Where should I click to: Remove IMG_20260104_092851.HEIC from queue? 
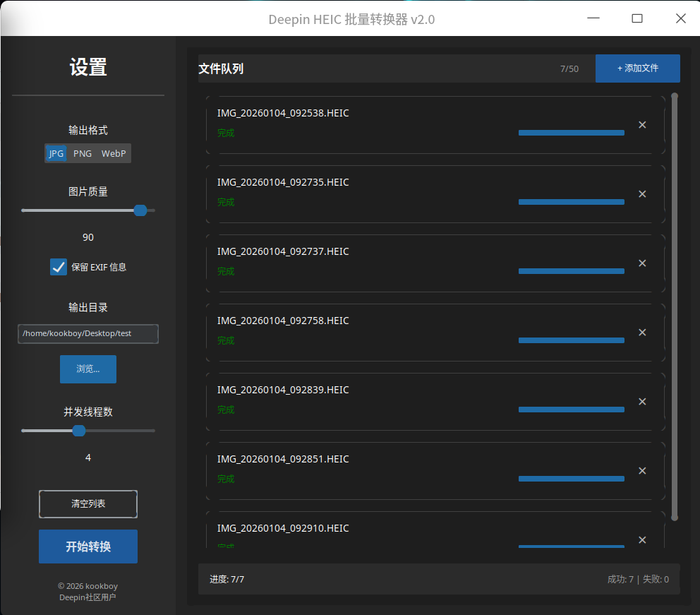642,471
